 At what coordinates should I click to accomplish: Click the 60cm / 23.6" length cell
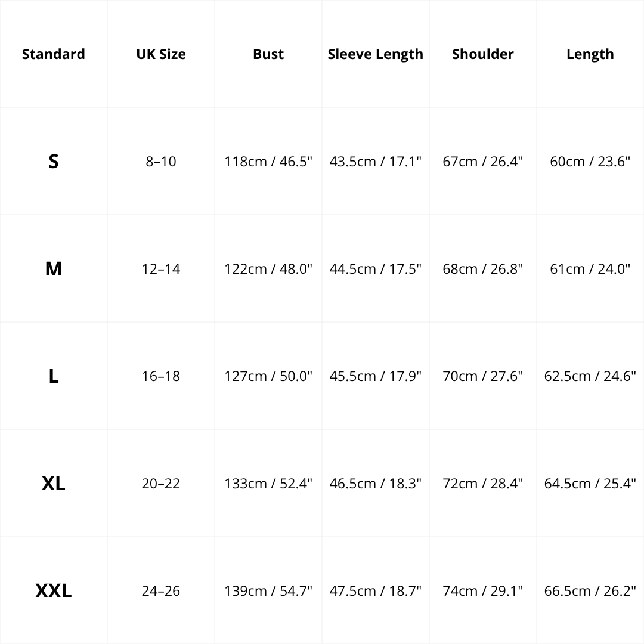pos(590,162)
